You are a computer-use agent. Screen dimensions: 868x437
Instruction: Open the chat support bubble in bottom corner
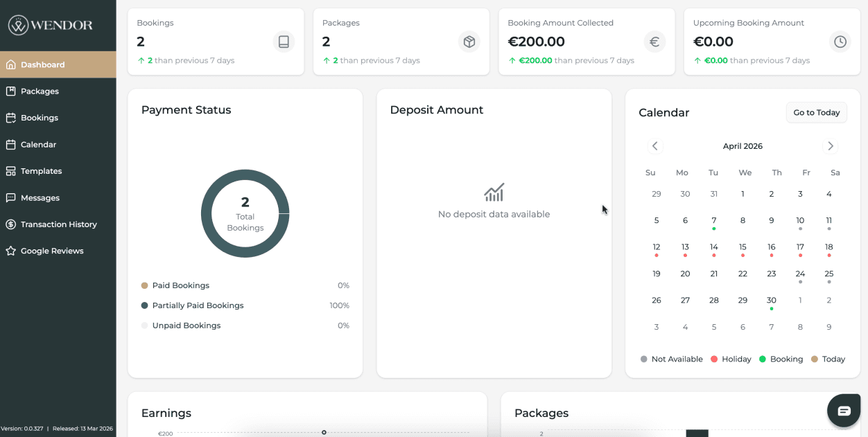[844, 410]
